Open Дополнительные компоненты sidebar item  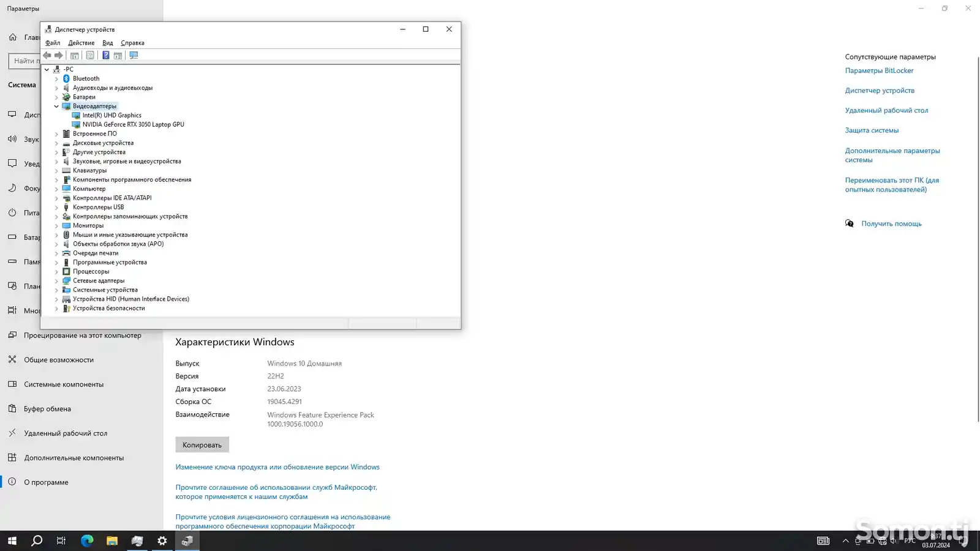pyautogui.click(x=81, y=457)
